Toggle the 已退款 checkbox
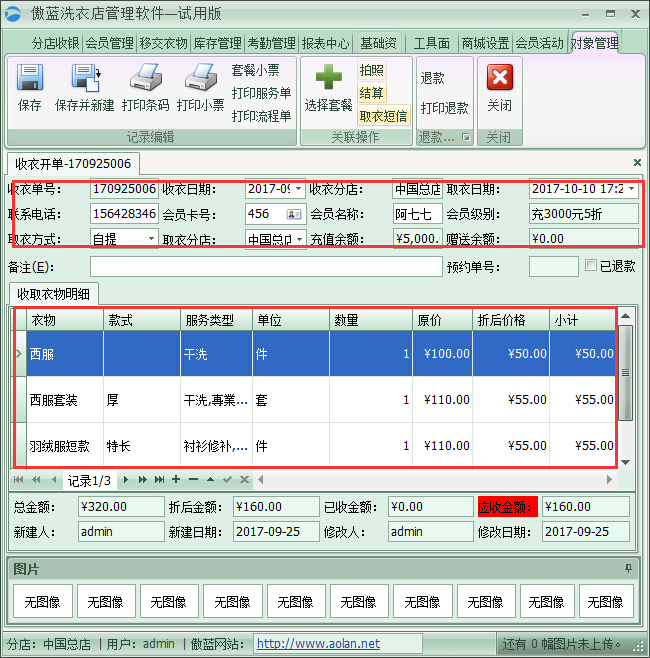 pyautogui.click(x=592, y=266)
